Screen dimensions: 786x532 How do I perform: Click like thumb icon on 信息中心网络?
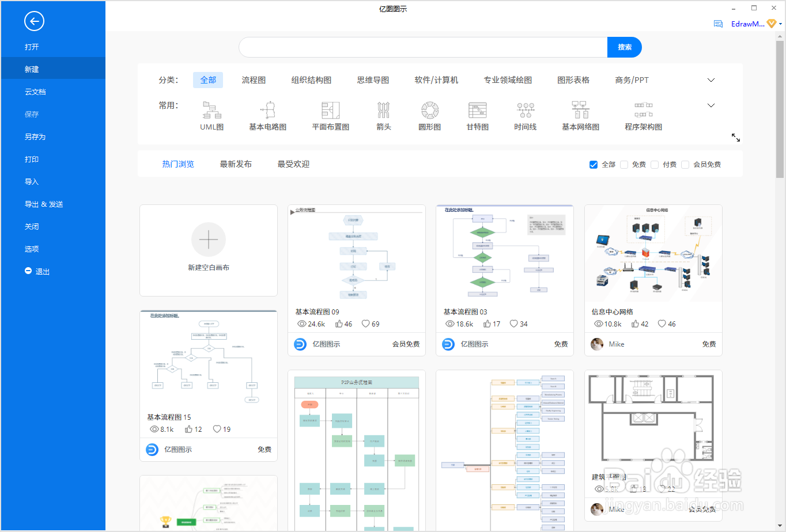pyautogui.click(x=636, y=324)
